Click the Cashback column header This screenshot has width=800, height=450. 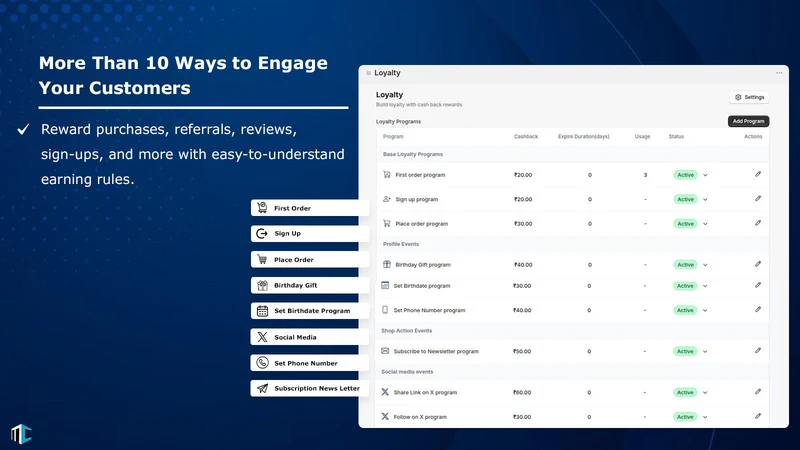point(526,137)
